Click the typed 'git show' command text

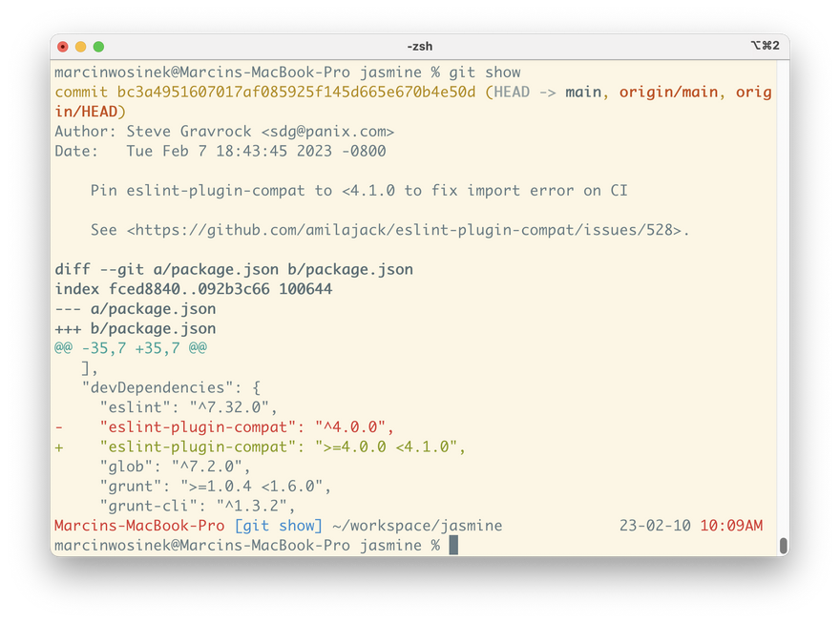(x=485, y=73)
